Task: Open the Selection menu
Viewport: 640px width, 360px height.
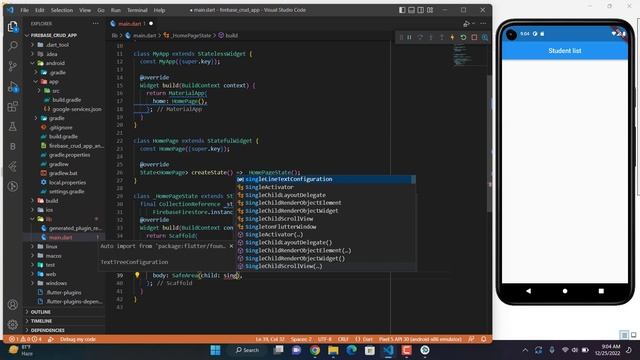Action: coord(62,10)
